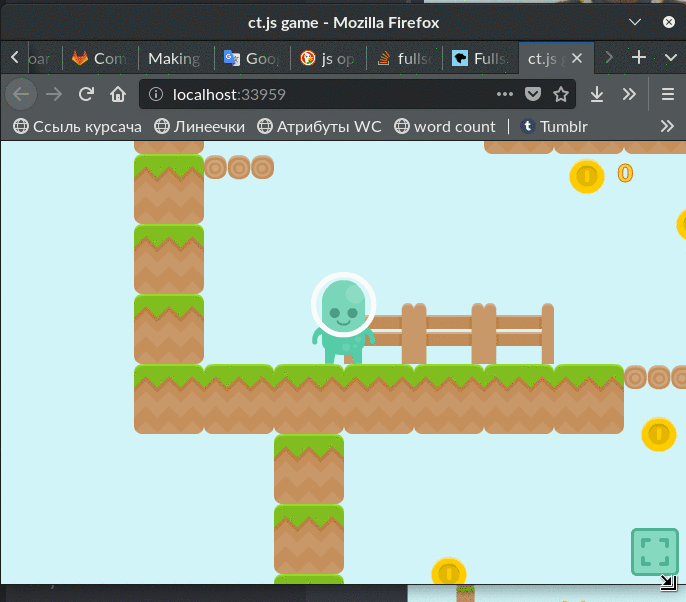Show more bookmarks overflow chevron
The height and width of the screenshot is (602, 686).
pyautogui.click(x=667, y=126)
